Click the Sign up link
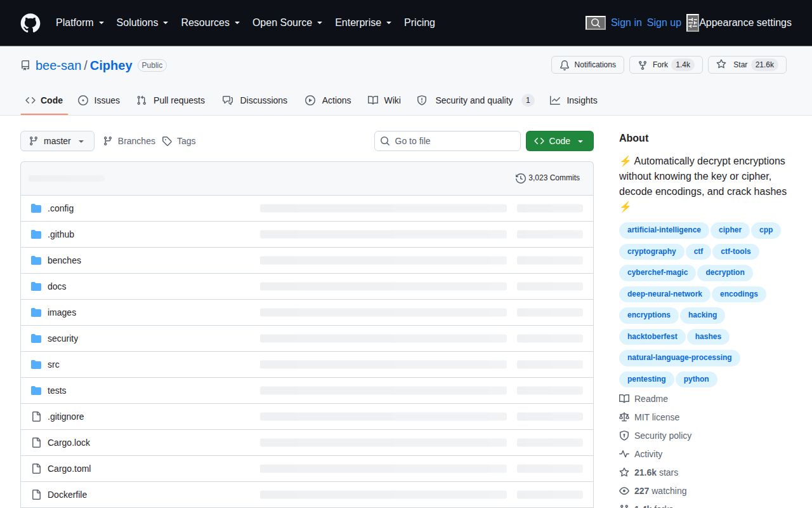The width and height of the screenshot is (812, 508). [664, 23]
